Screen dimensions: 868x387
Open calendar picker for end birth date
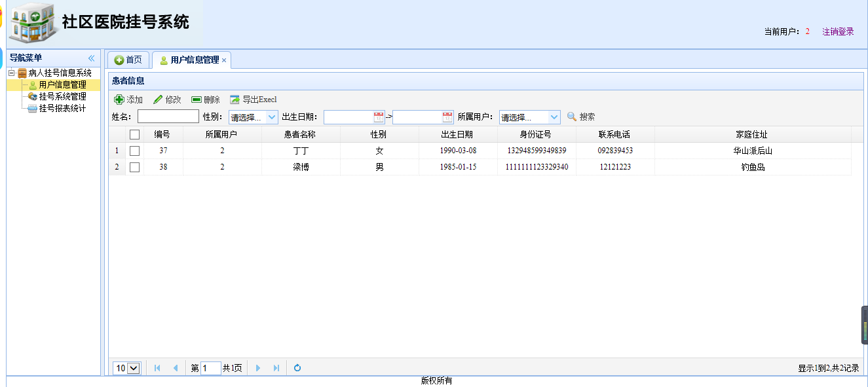447,117
